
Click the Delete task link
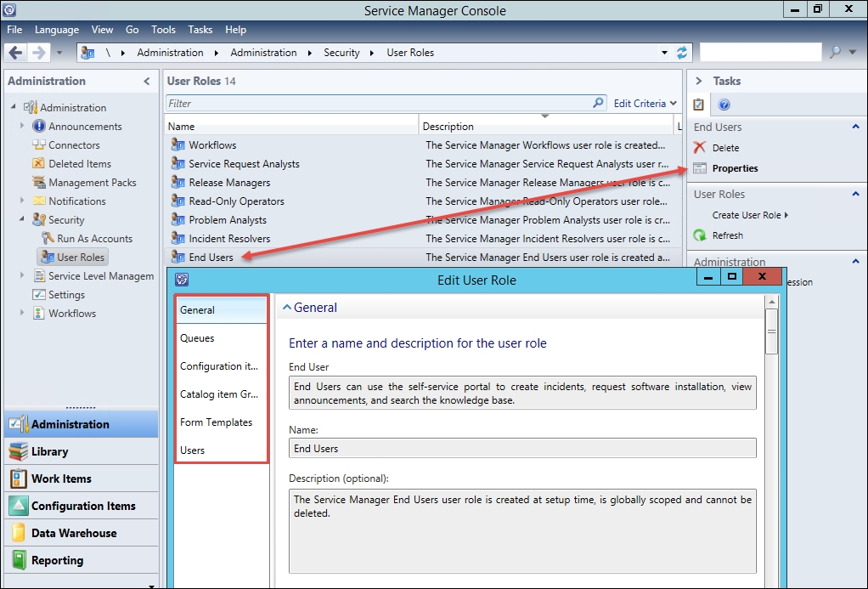725,148
